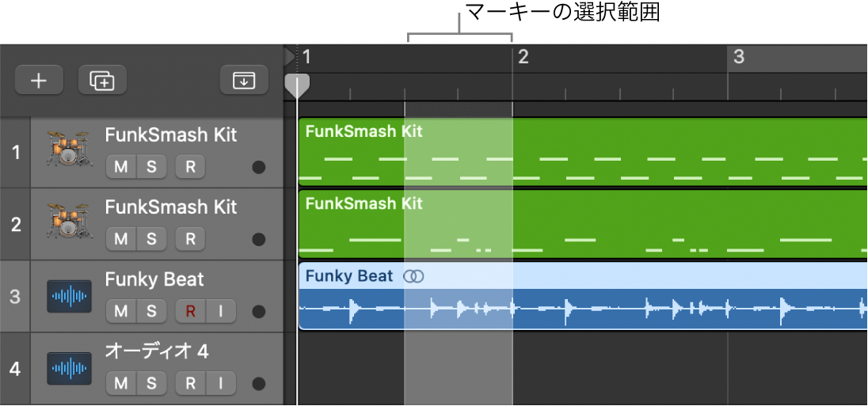The height and width of the screenshot is (406, 868).
Task: Mute track 2 FunkSmash Kit
Action: tap(121, 239)
